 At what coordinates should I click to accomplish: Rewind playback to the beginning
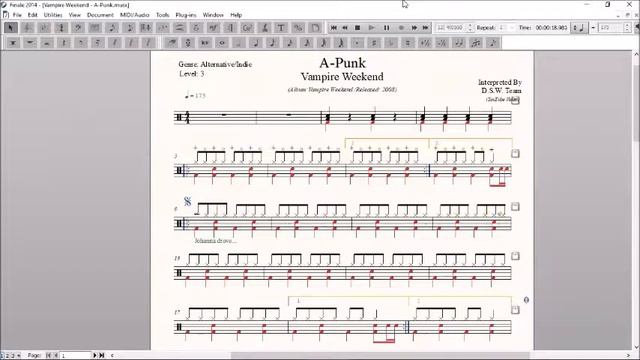coord(333,28)
